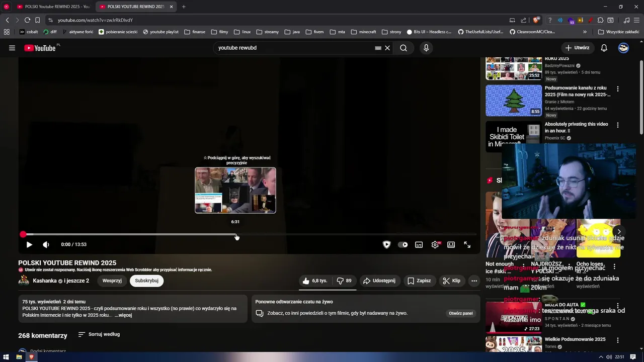Open the browser extensions puzzle icon
This screenshot has height=362, width=644.
point(600,20)
